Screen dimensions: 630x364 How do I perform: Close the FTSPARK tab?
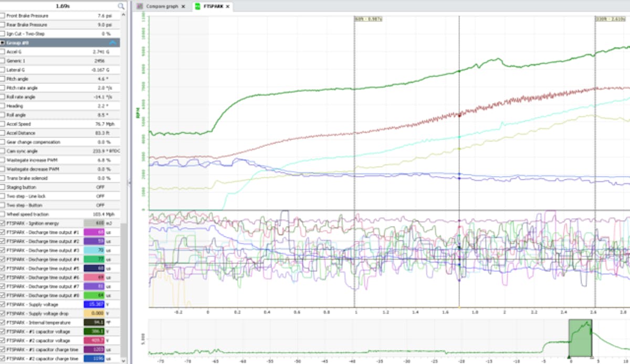click(227, 7)
